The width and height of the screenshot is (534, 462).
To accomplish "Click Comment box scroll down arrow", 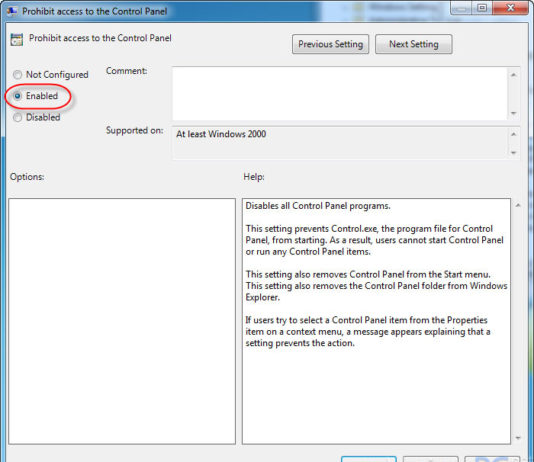I will (514, 113).
